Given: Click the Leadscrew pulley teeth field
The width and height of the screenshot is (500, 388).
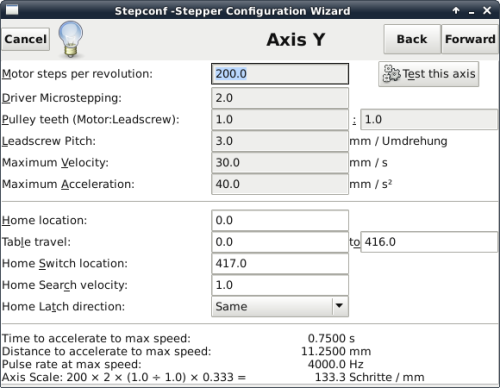Looking at the screenshot, I should coord(429,119).
